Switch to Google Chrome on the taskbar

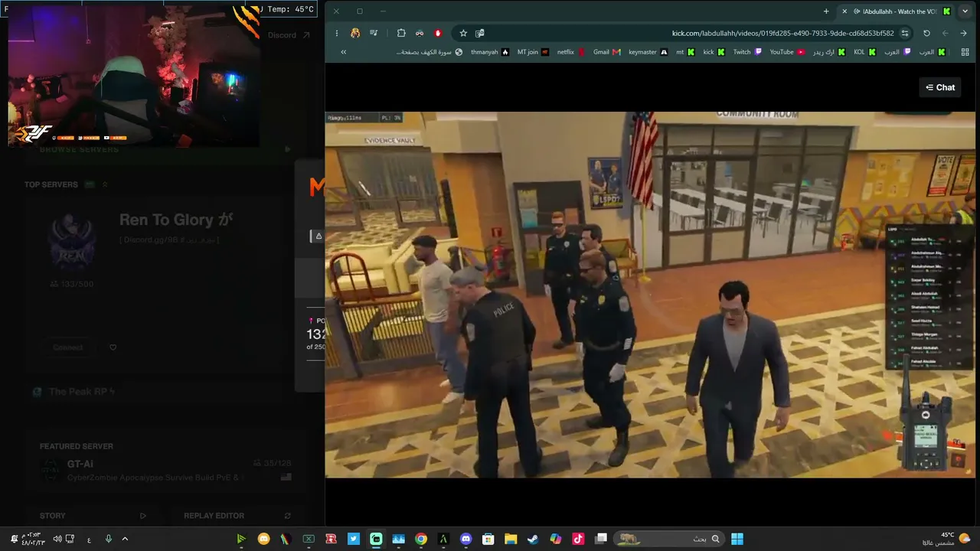pyautogui.click(x=421, y=539)
